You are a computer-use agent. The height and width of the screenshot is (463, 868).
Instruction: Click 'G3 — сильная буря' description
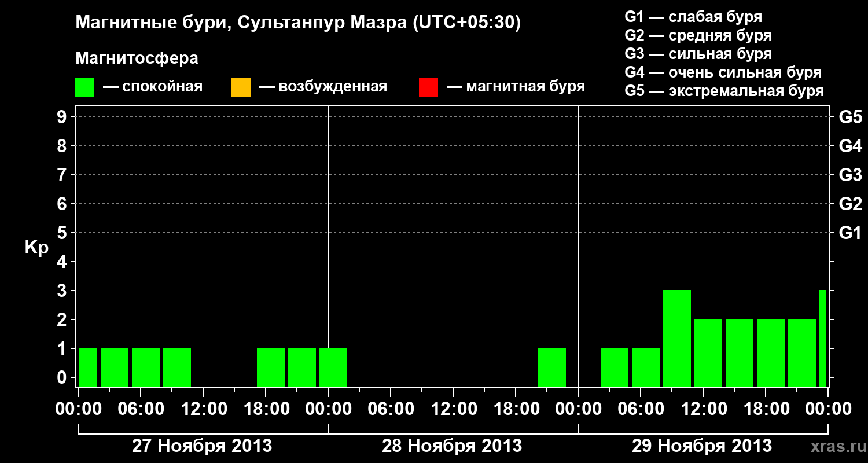(x=698, y=54)
